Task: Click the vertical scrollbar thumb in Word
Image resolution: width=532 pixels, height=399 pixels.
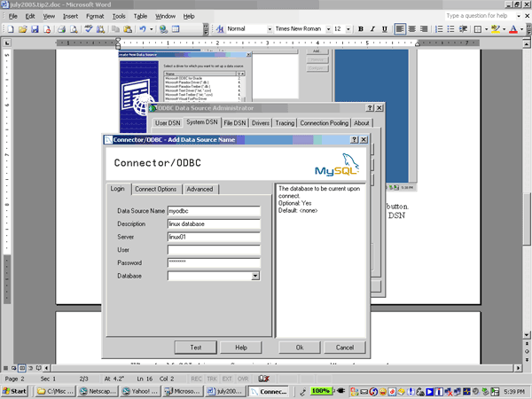Action: tap(527, 218)
